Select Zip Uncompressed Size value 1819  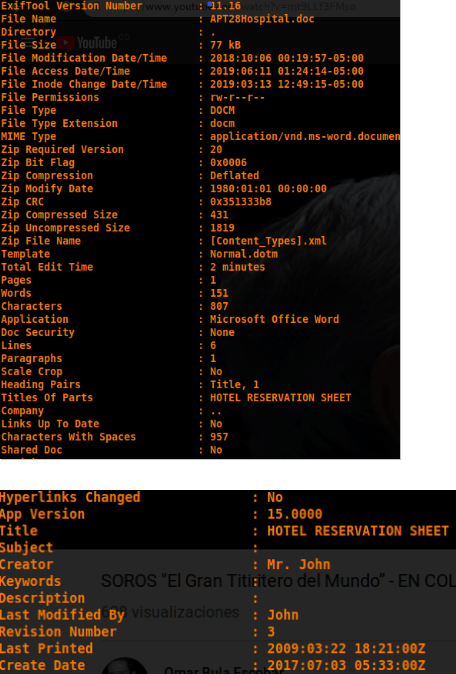(x=222, y=228)
